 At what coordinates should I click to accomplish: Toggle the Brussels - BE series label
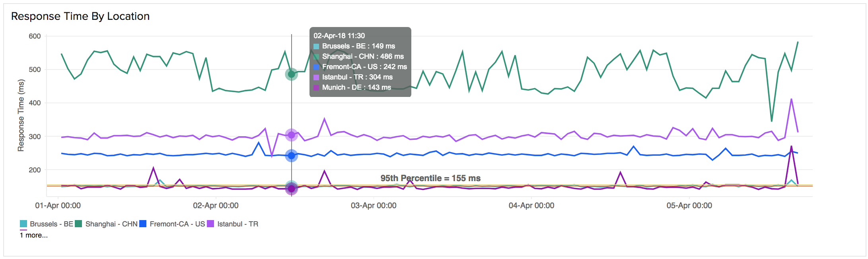(51, 224)
